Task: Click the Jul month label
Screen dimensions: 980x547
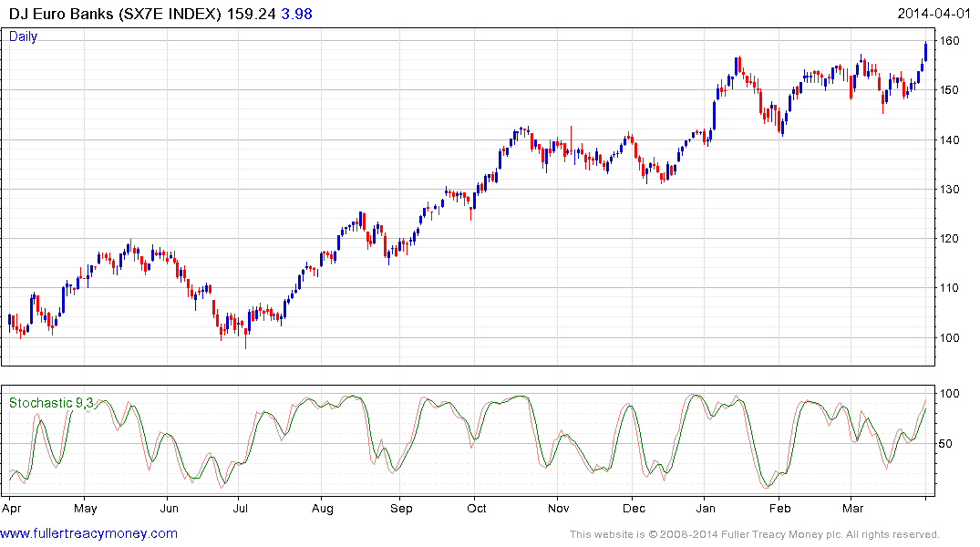Action: point(240,509)
